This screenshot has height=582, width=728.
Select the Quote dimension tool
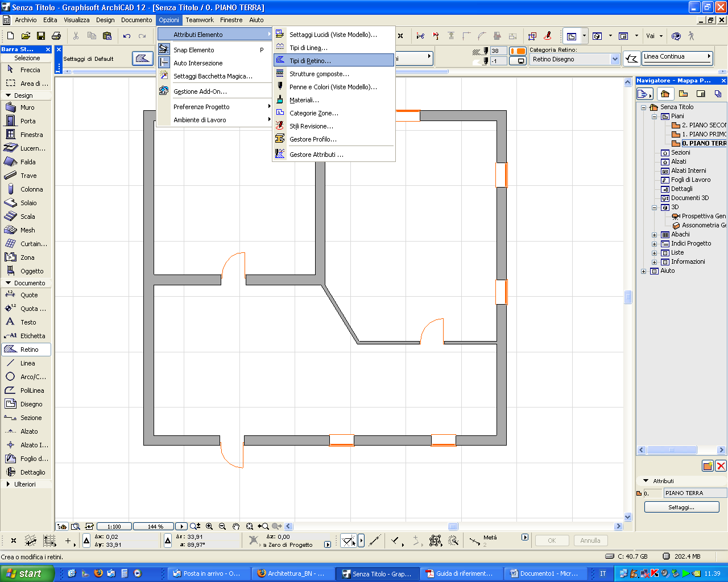pos(26,295)
